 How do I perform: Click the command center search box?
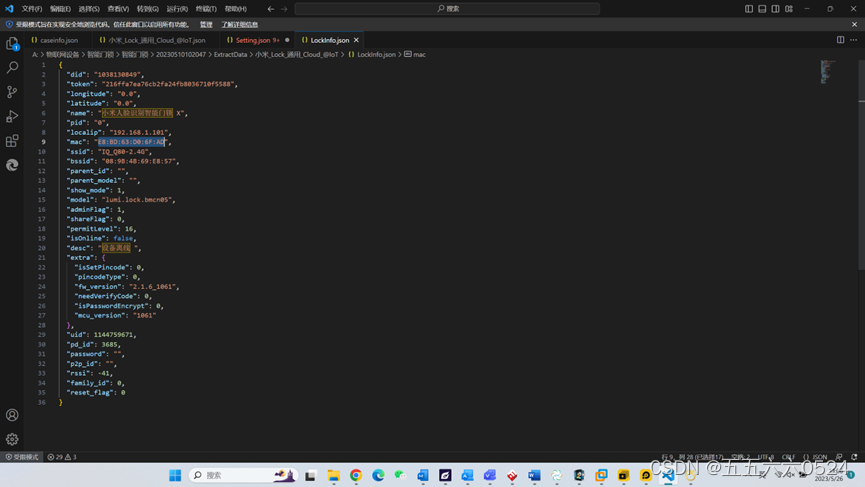pos(447,9)
